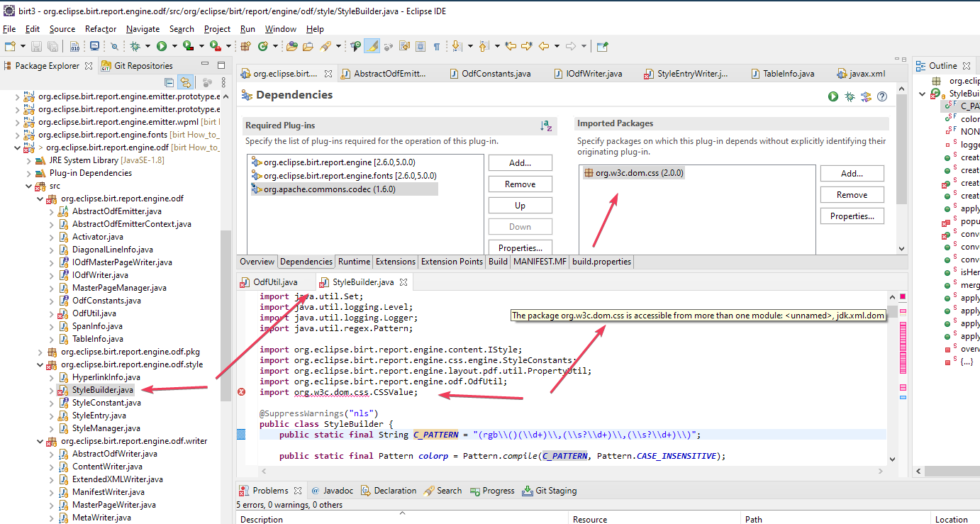The height and width of the screenshot is (524, 980).
Task: Click red error marker in editor overview ruler
Action: pyautogui.click(x=903, y=296)
